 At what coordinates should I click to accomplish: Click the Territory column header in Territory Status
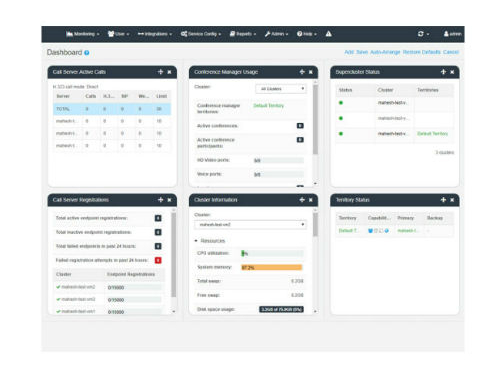(x=347, y=218)
